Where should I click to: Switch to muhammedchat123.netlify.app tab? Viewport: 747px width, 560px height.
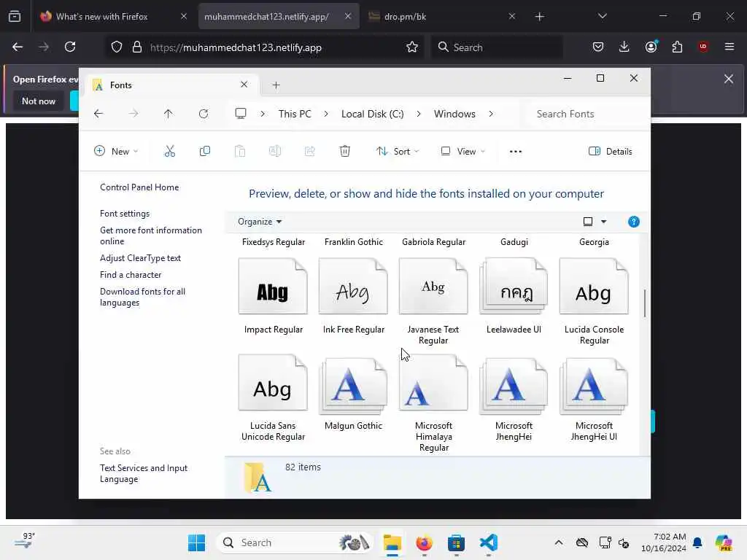[278, 17]
